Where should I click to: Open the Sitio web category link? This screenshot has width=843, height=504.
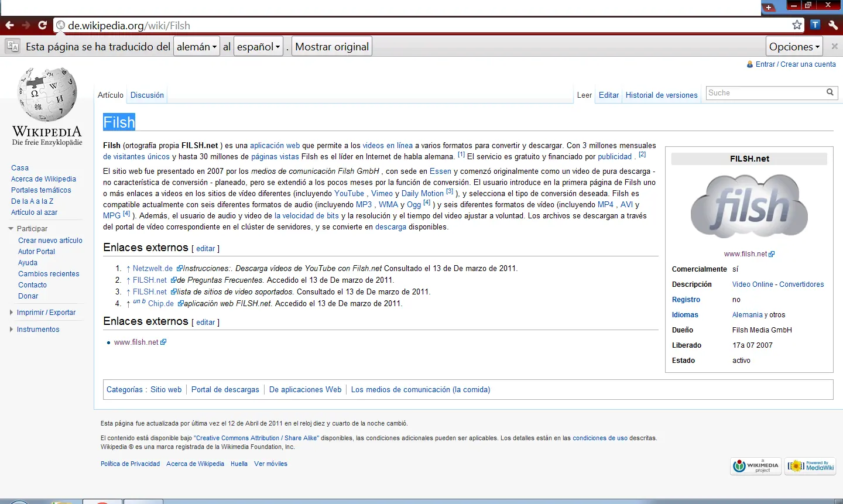coord(166,390)
